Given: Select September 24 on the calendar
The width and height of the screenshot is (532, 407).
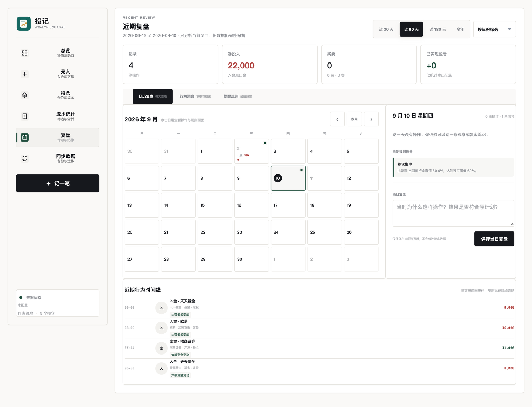Looking at the screenshot, I should coord(288,232).
